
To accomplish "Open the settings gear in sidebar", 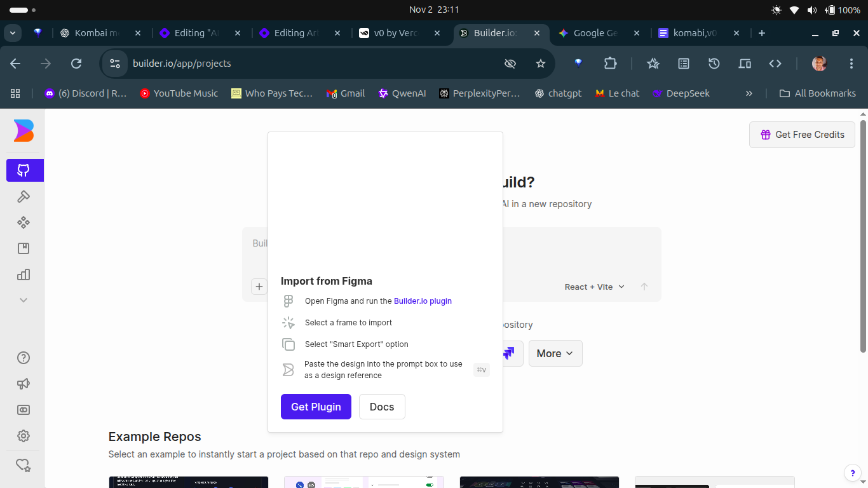I will point(24,436).
